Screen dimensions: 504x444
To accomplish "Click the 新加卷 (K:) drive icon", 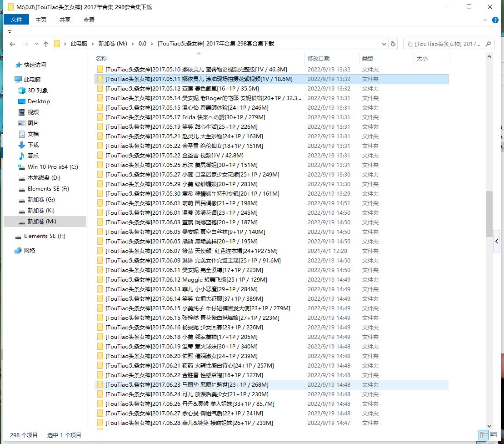I will pos(22,211).
